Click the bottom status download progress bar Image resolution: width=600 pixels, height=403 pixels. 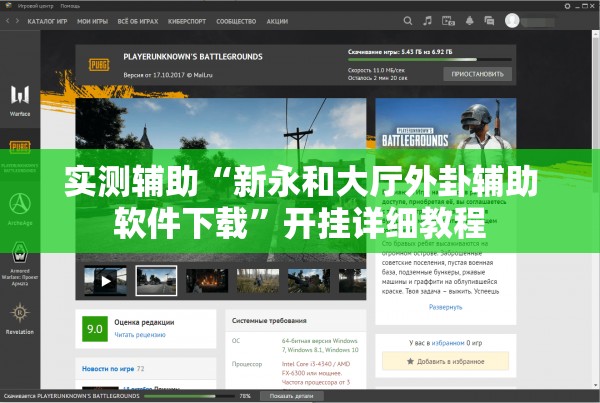click(189, 396)
